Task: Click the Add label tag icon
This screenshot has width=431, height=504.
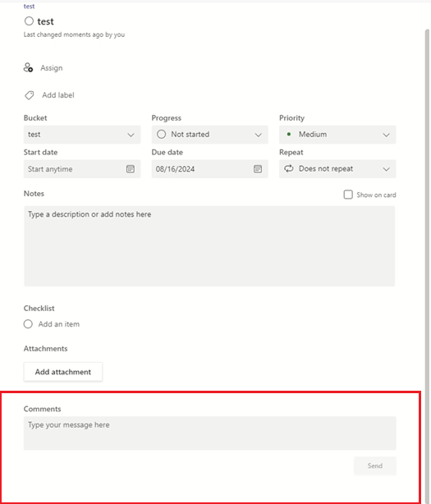Action: point(30,95)
